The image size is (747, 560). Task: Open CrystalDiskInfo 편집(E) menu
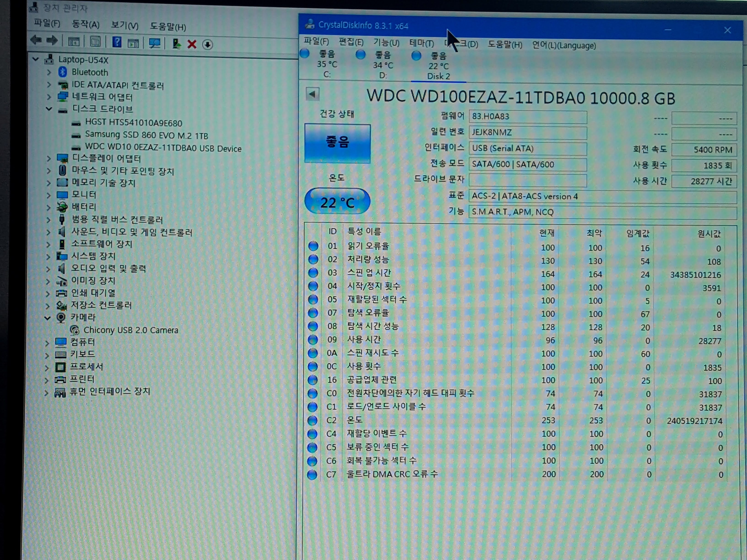pos(351,42)
